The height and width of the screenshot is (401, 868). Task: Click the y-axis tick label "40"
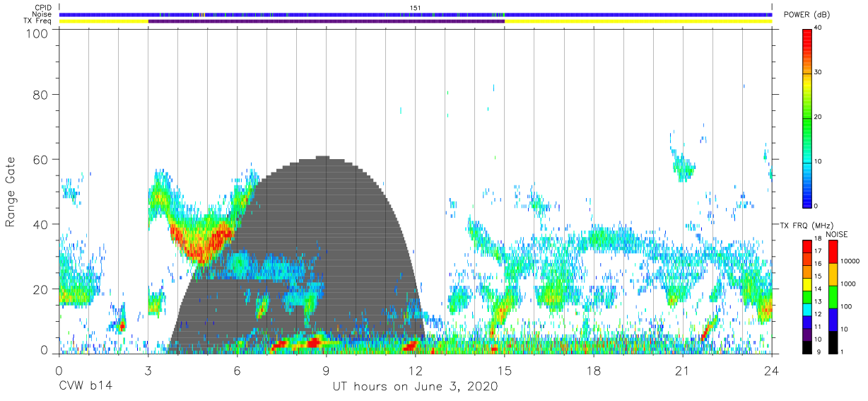(41, 225)
